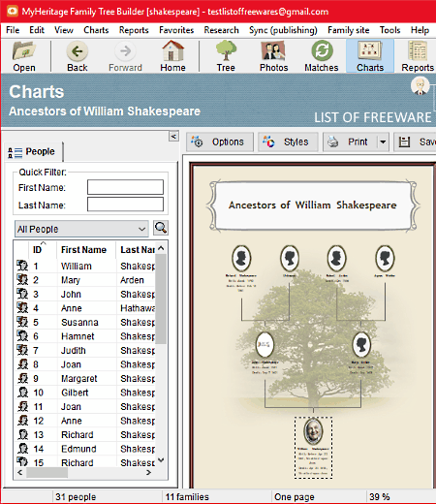The width and height of the screenshot is (436, 504).
Task: Open the View menu
Action: (64, 30)
